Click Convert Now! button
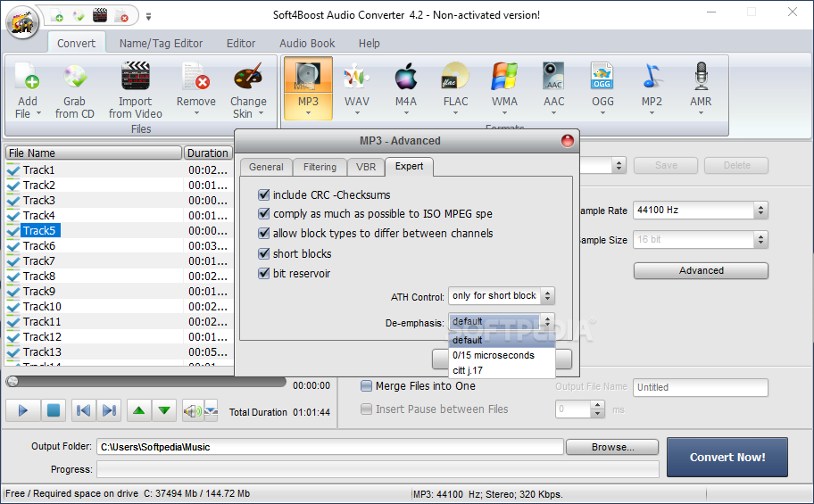This screenshot has width=814, height=504. click(727, 457)
